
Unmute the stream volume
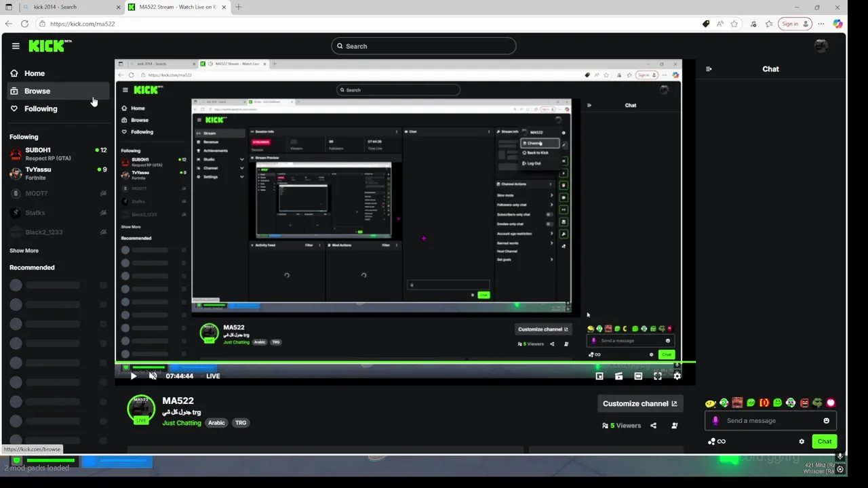(x=153, y=376)
